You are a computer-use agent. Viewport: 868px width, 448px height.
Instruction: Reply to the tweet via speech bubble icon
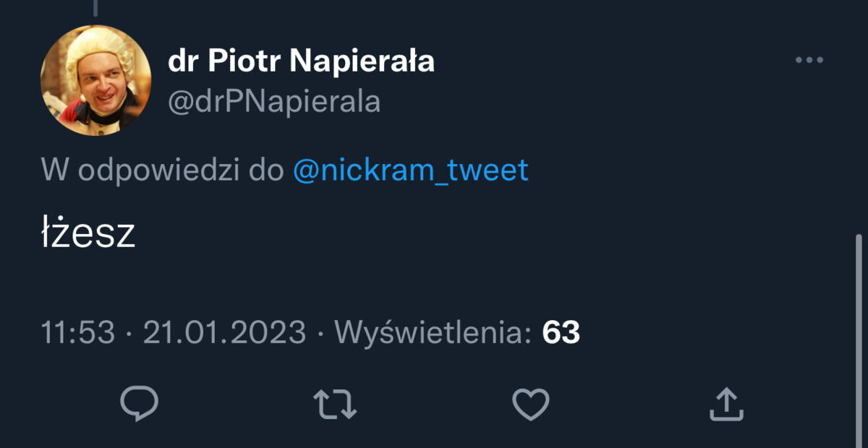[139, 404]
